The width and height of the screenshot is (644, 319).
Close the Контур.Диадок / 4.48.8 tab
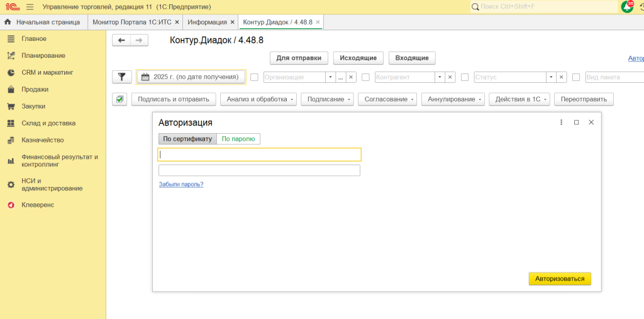[318, 22]
